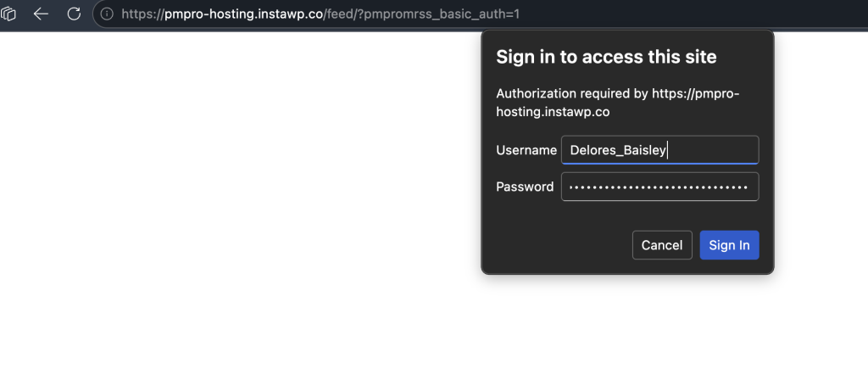Click the masked password dots

pyautogui.click(x=659, y=187)
